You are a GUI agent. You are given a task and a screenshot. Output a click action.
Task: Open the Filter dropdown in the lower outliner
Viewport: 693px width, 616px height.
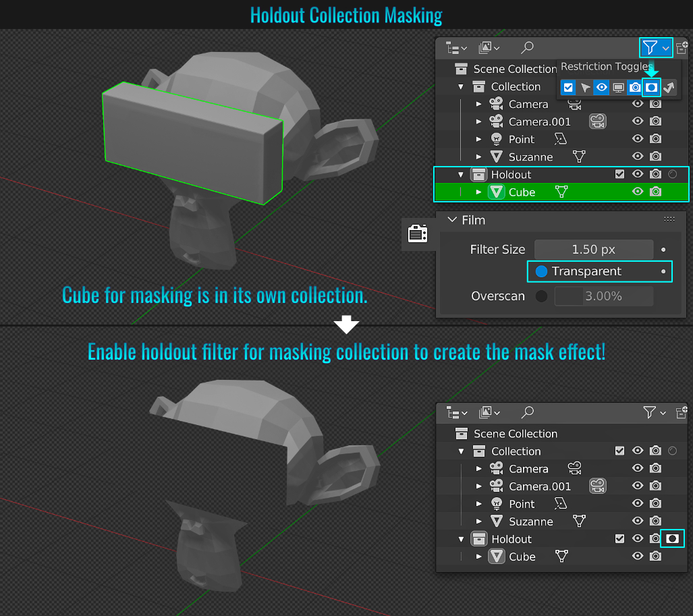click(655, 412)
